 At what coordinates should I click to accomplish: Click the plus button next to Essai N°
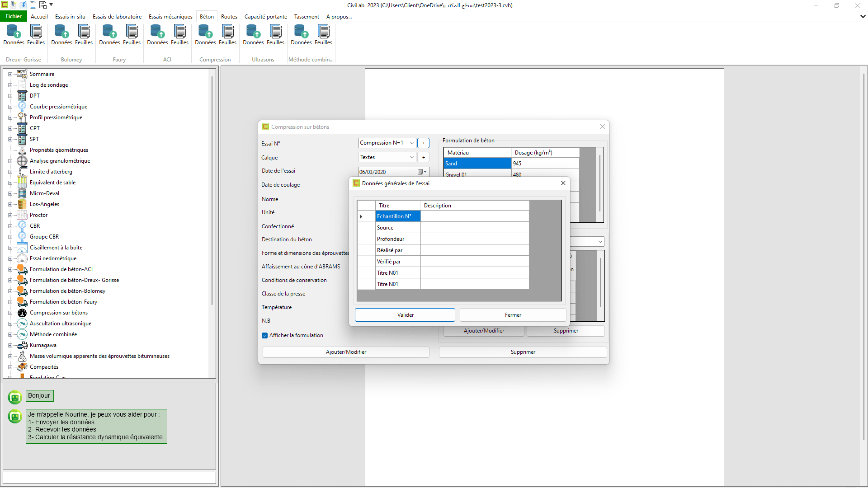pyautogui.click(x=423, y=143)
